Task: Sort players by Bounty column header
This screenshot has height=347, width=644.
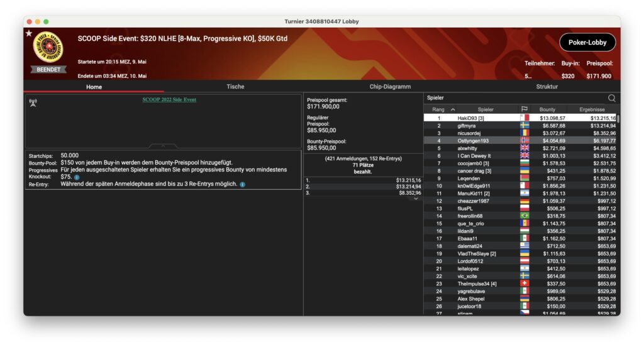Action: click(547, 109)
